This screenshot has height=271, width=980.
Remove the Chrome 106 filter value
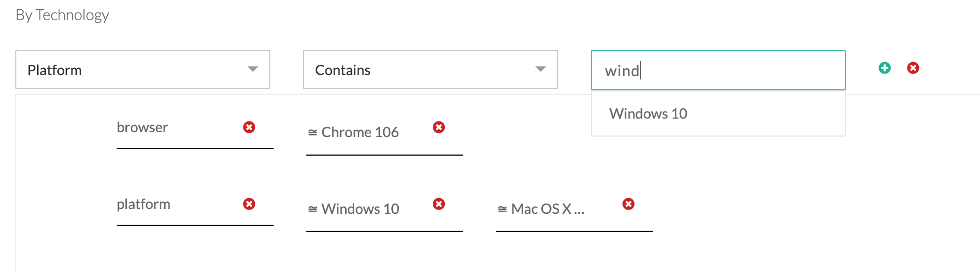439,127
